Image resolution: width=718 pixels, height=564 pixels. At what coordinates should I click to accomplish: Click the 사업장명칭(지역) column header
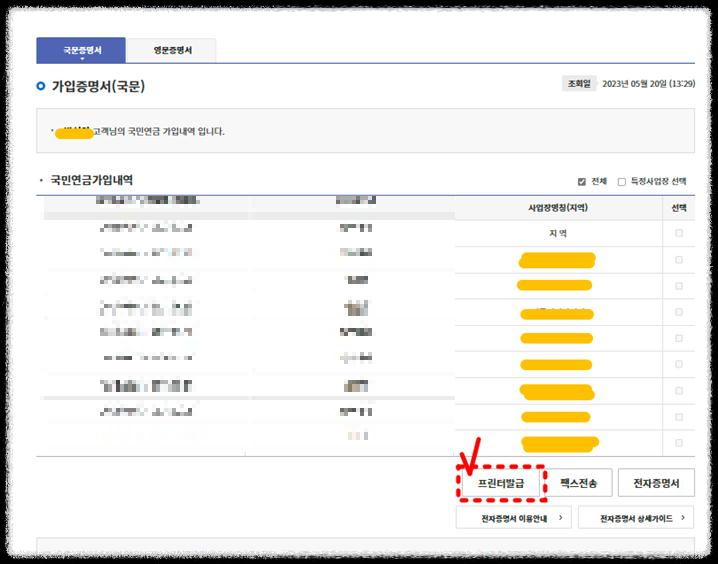coord(558,208)
